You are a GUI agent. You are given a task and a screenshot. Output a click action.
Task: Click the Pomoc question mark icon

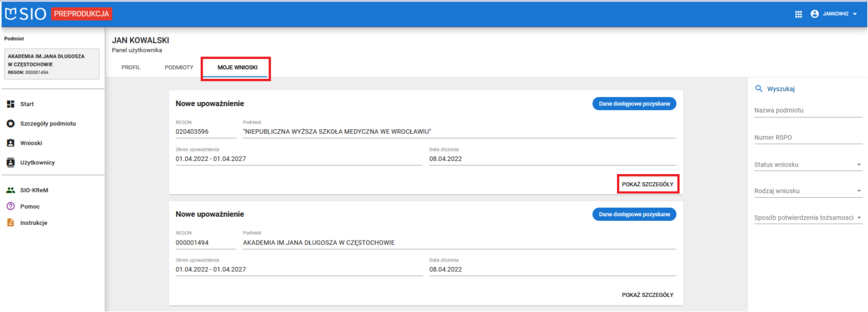coord(10,207)
